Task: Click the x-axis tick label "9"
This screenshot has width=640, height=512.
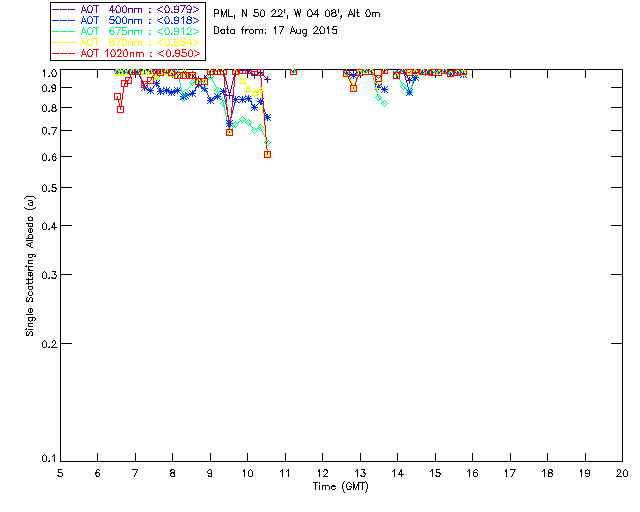Action: pos(210,473)
